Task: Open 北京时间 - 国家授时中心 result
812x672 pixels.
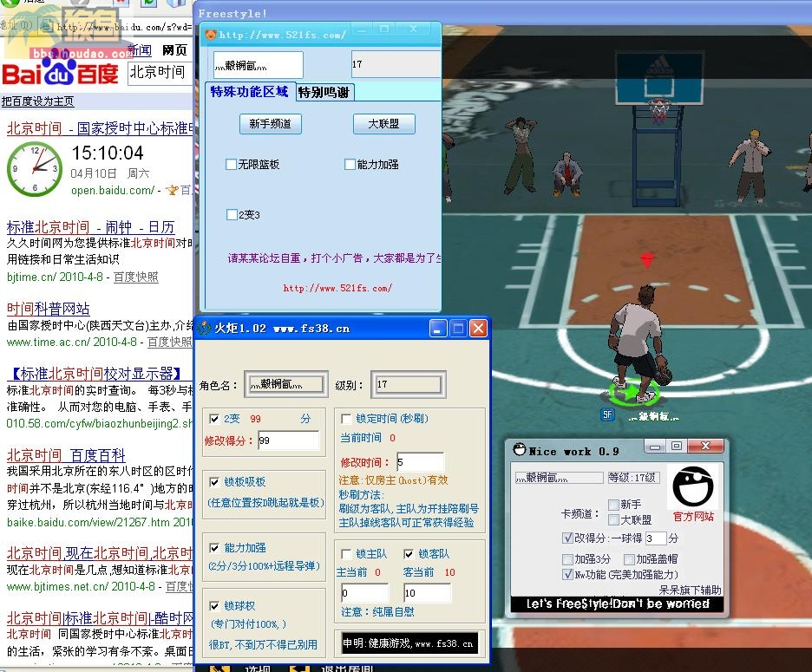Action: coord(100,128)
